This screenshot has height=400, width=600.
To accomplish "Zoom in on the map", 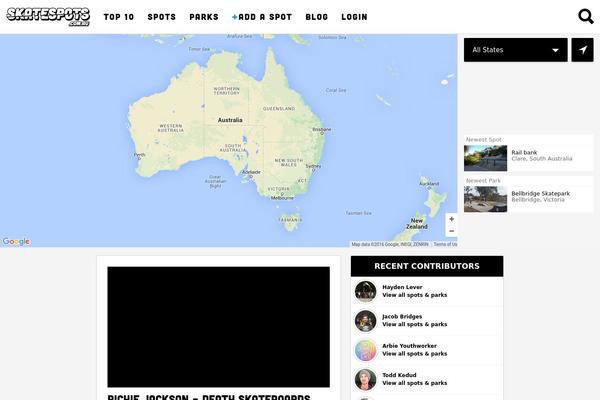I will click(x=452, y=219).
